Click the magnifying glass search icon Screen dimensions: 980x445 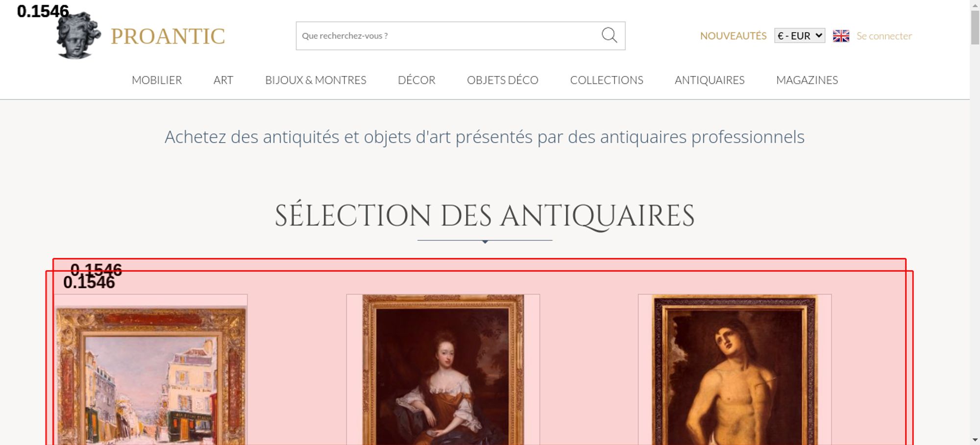(x=609, y=35)
